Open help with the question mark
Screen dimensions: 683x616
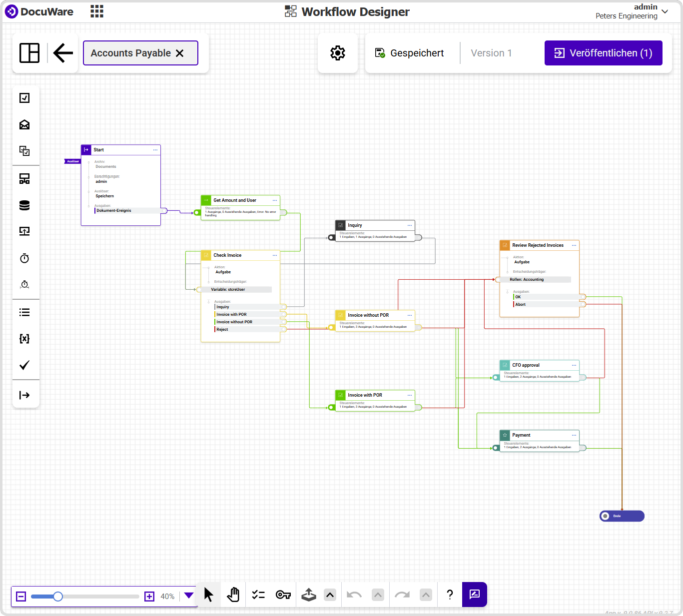click(x=450, y=595)
